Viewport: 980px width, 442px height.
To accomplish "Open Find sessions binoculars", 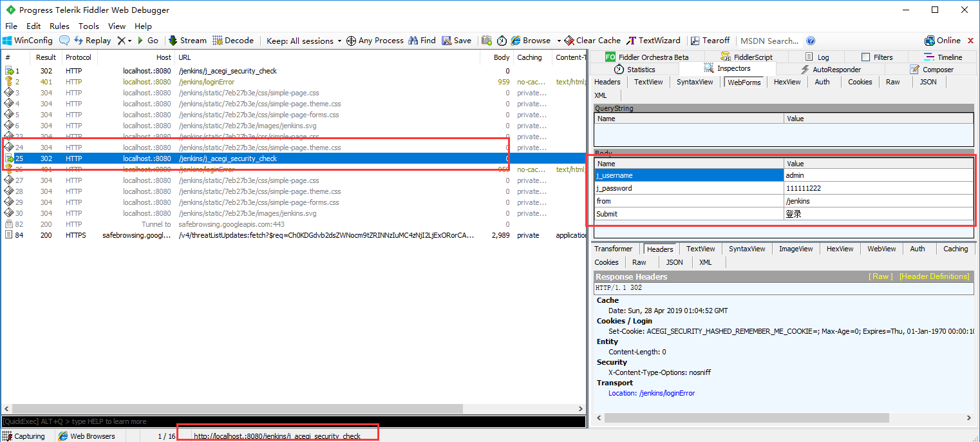I will tap(422, 41).
